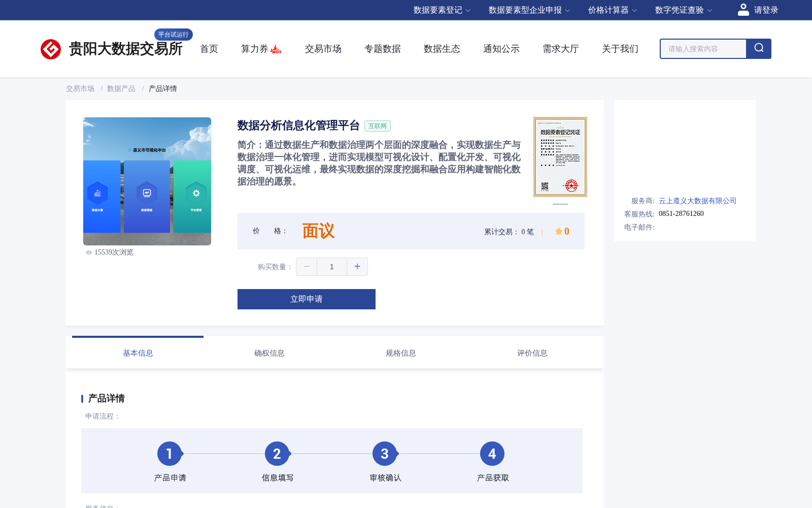812x508 pixels.
Task: Click the purchase quantity input box
Action: (332, 267)
